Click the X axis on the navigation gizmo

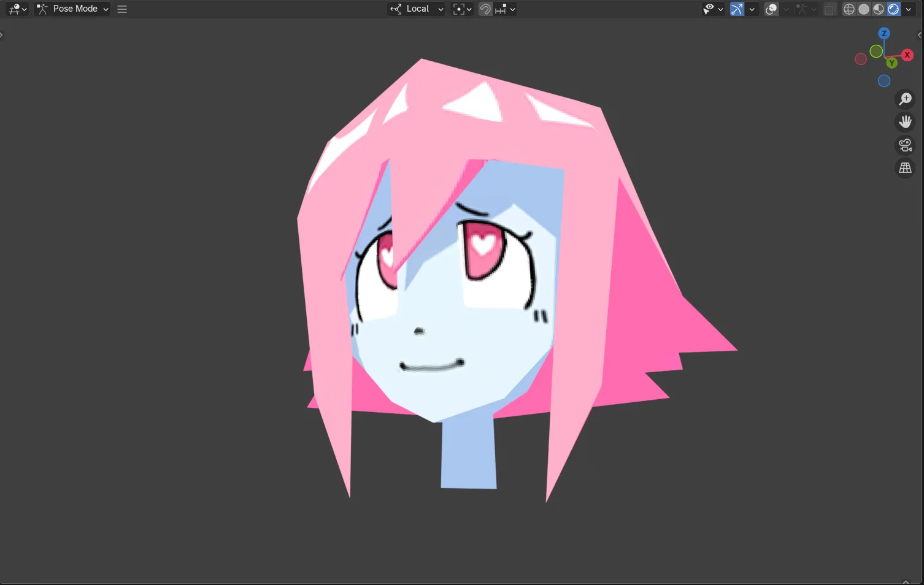[907, 55]
